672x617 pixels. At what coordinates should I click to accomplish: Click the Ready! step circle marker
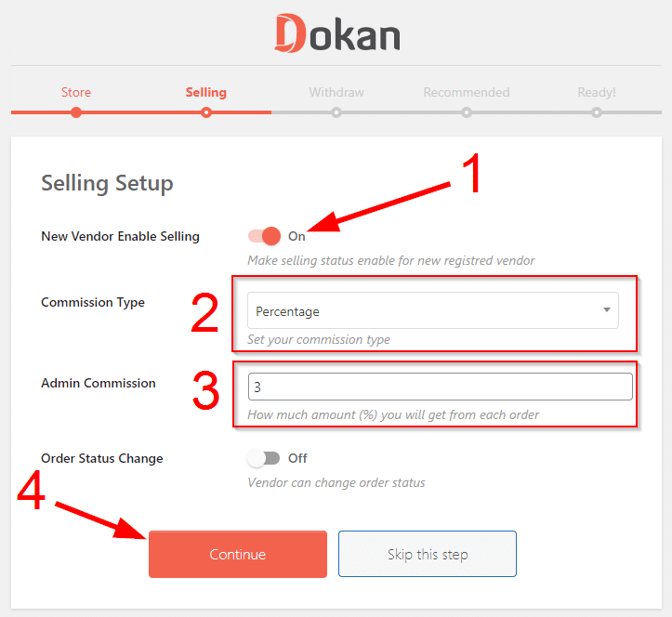[x=596, y=112]
